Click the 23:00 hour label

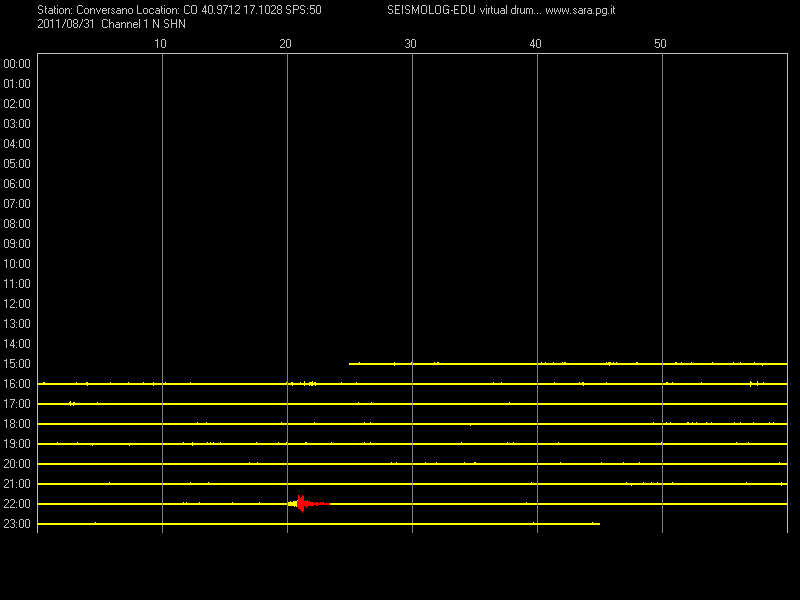(17, 524)
